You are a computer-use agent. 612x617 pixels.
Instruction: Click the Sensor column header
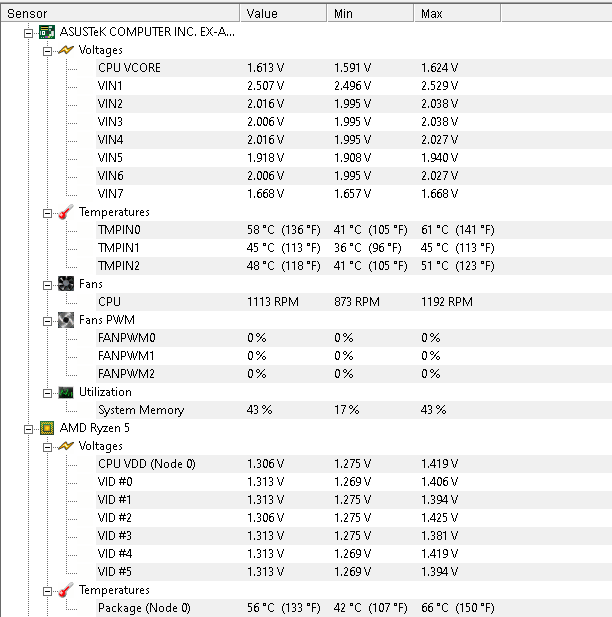pos(120,13)
